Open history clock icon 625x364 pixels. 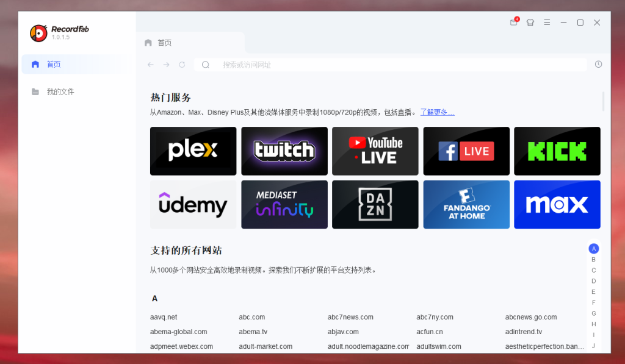coord(598,65)
